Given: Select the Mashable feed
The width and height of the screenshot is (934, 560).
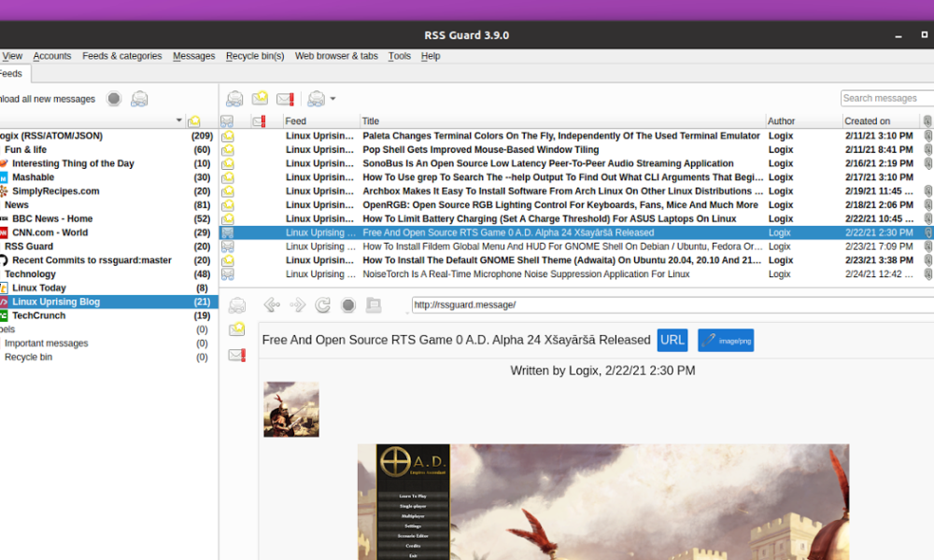Looking at the screenshot, I should 33,177.
